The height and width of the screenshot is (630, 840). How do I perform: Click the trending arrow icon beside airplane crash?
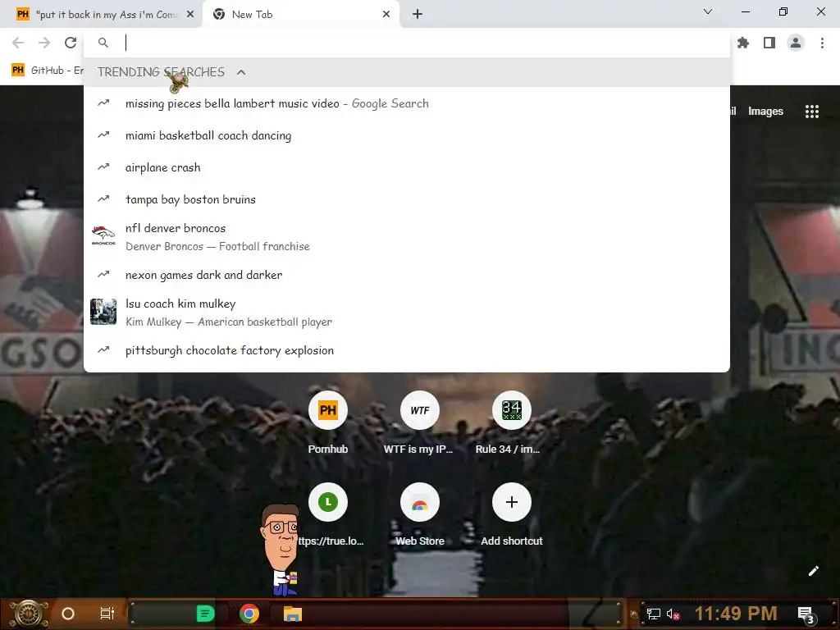[103, 167]
